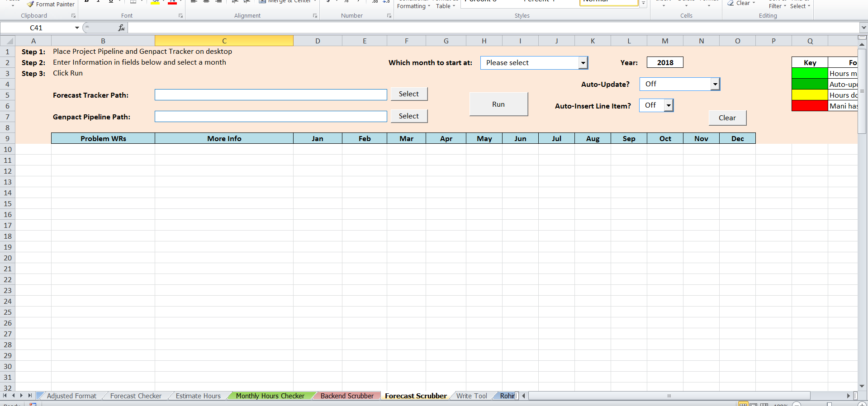
Task: Open the Number group dialog launcher
Action: point(389,16)
